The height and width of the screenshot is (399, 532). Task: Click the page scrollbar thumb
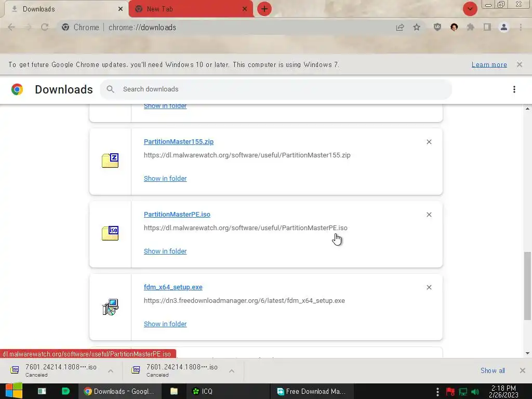527,286
